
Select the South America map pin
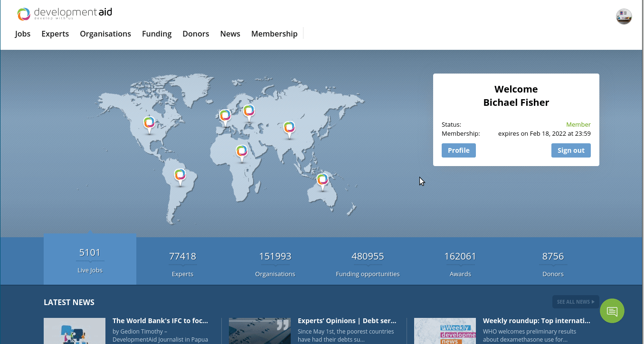tap(180, 177)
